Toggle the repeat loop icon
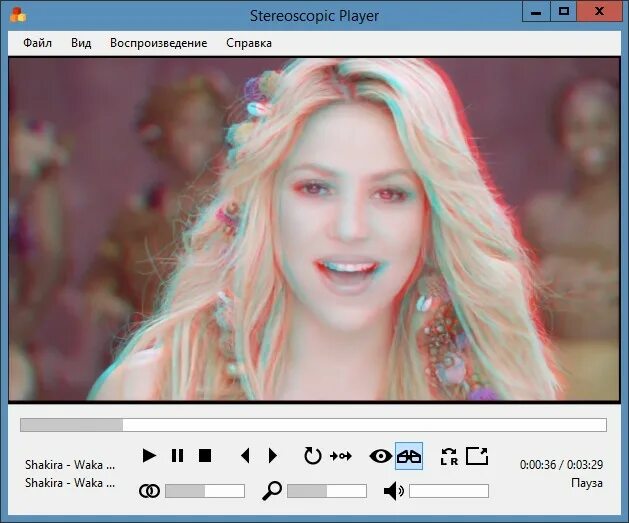This screenshot has height=523, width=629. (x=312, y=456)
